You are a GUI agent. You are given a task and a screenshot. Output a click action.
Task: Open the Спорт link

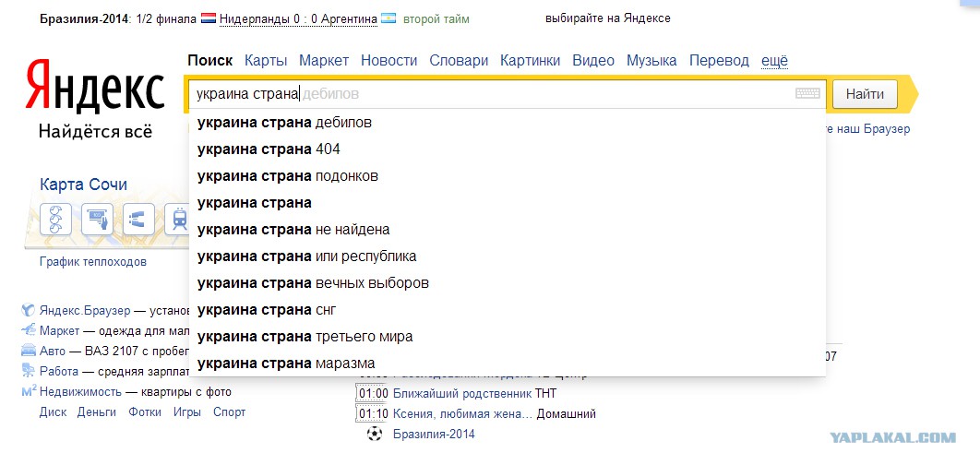pos(230,411)
